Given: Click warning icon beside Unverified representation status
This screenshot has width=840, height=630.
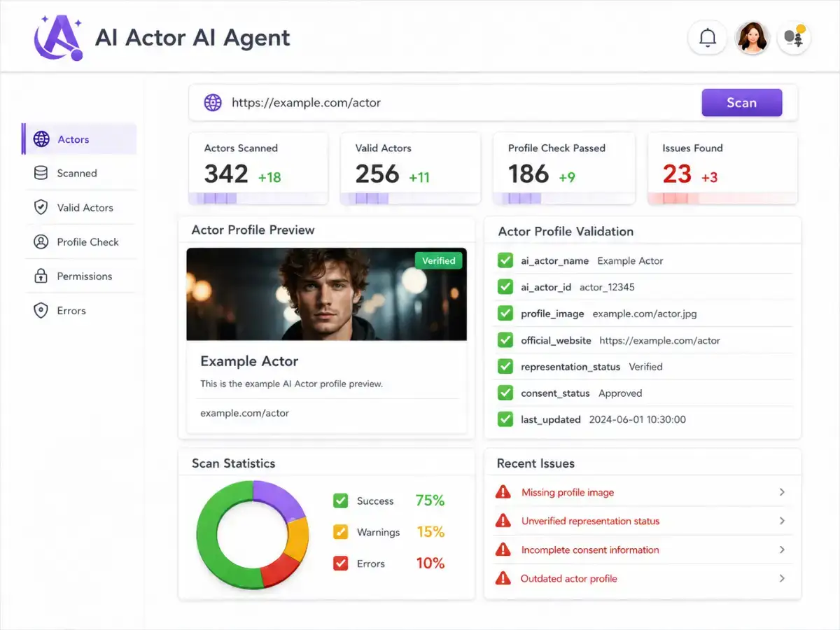Looking at the screenshot, I should click(503, 521).
